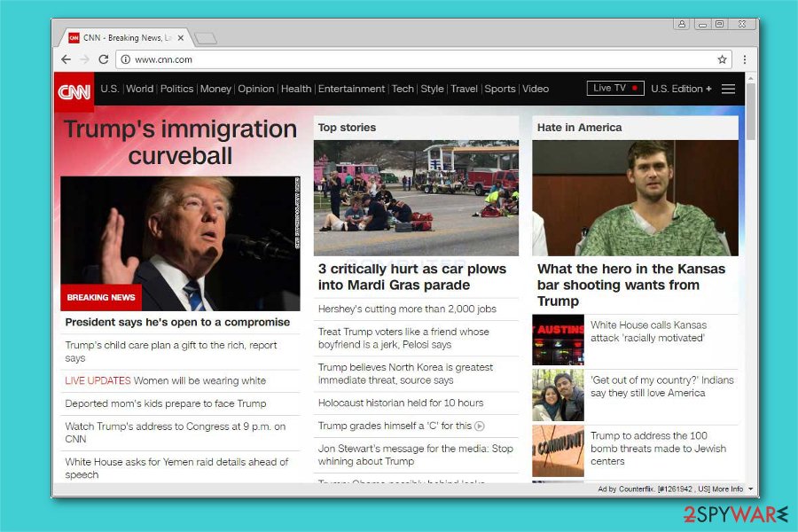Go to the Politics section
Screen dimensions: 798x532
point(176,89)
